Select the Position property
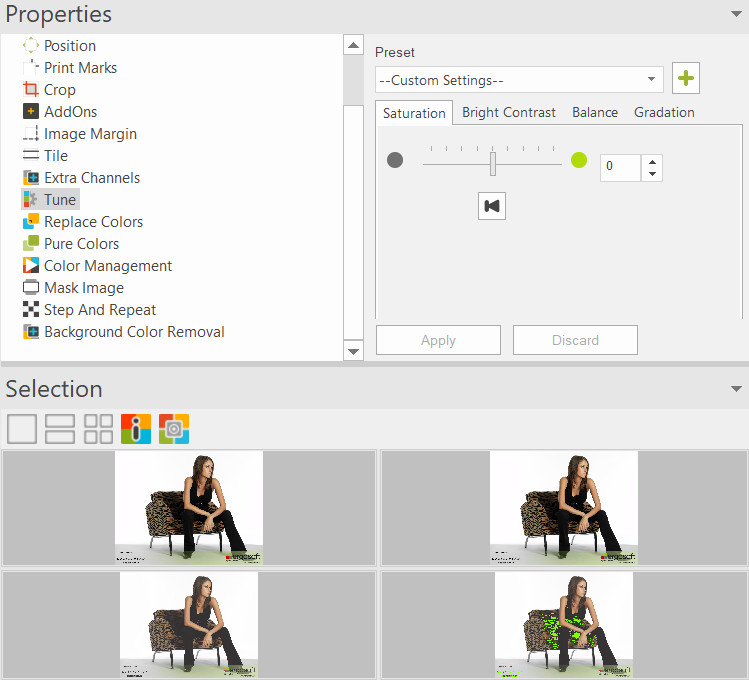 [x=70, y=45]
